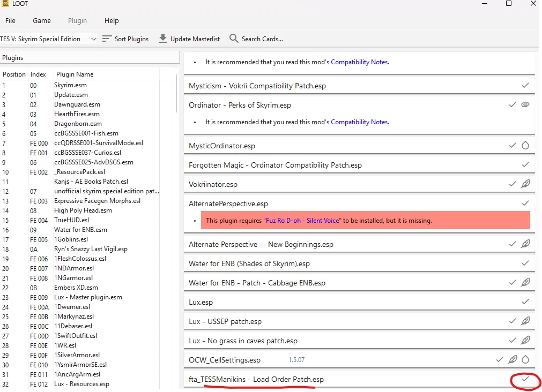Click the checkmark icon on MysticOrdinator.esp

pyautogui.click(x=513, y=146)
